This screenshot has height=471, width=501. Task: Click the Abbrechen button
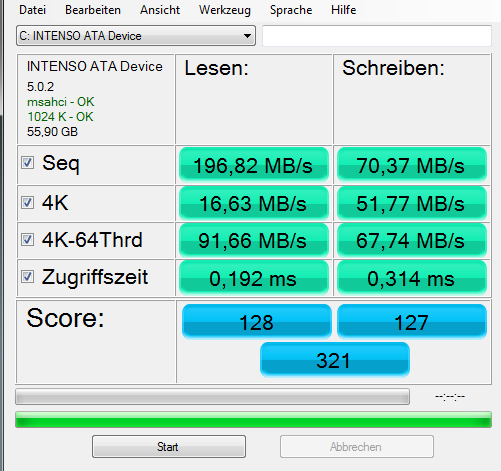point(357,446)
